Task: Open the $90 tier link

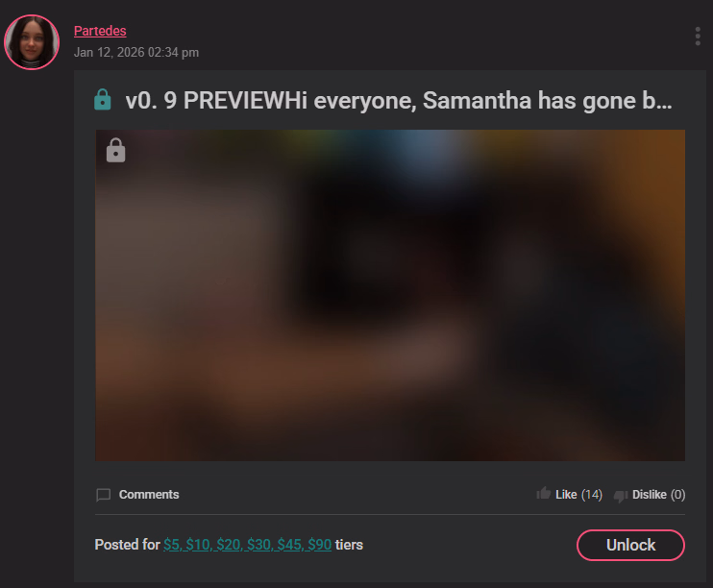Action: [320, 545]
